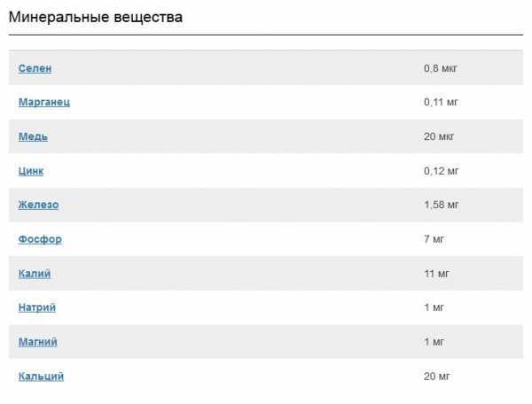Click the 7 мг phosphorus value
Image resolution: width=532 pixels, height=404 pixels.
click(434, 239)
